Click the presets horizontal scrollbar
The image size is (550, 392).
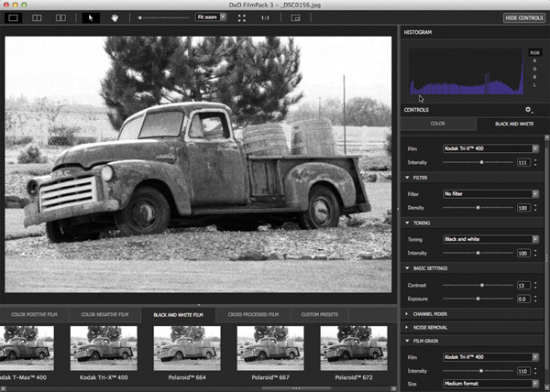pyautogui.click(x=296, y=388)
